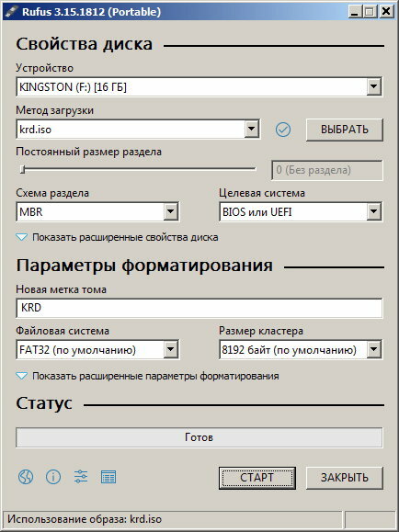Click the СТАРТ button
The width and height of the screenshot is (399, 532).
tap(257, 478)
